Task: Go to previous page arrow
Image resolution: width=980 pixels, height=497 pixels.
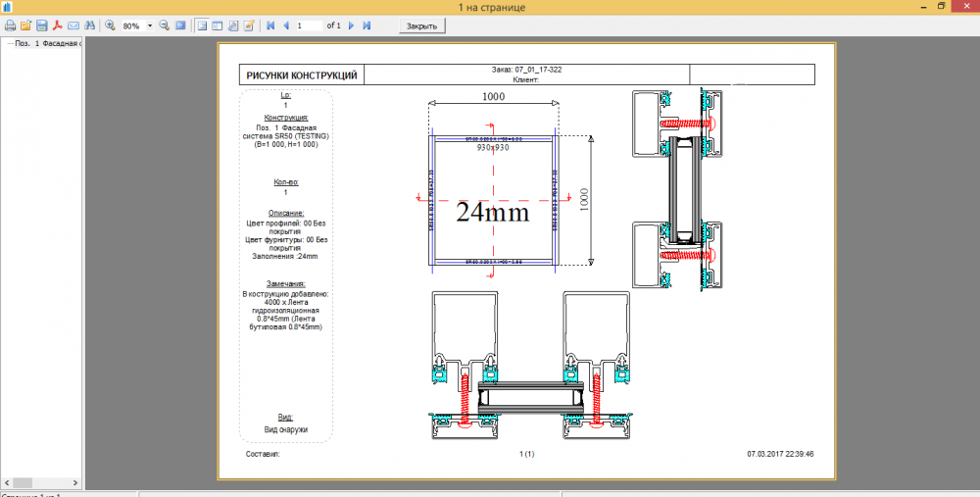Action: pos(286,25)
